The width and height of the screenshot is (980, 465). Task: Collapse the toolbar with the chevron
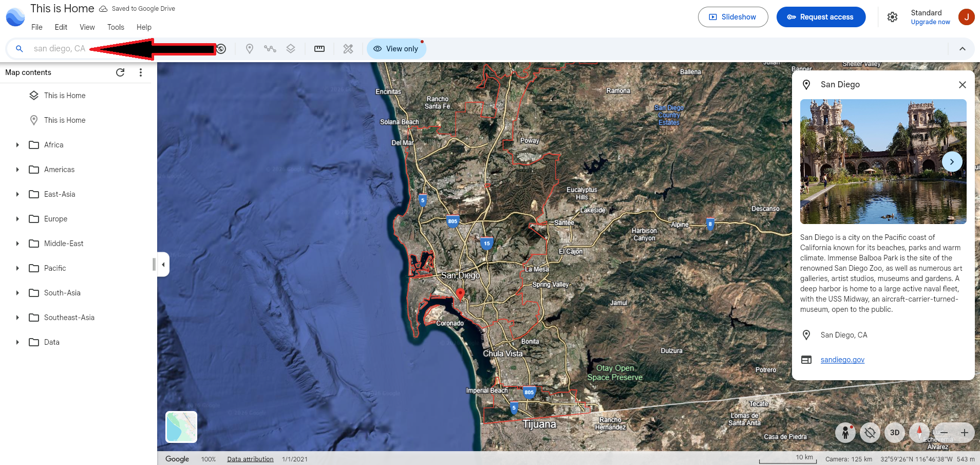point(962,49)
